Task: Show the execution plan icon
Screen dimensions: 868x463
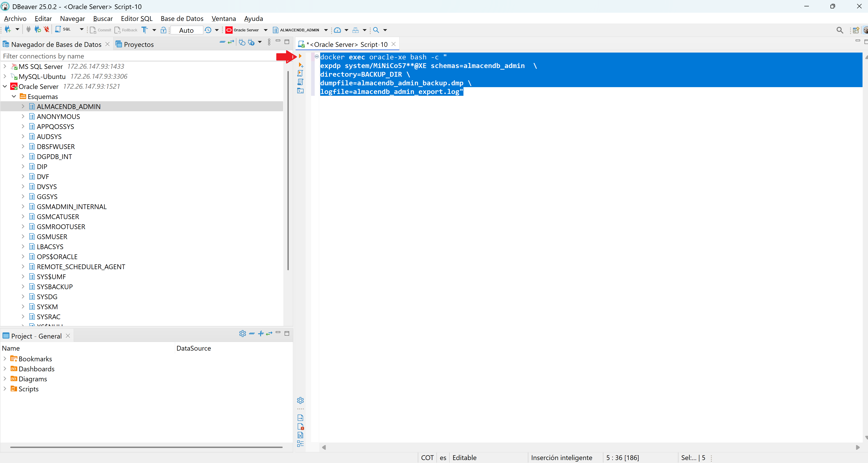Action: point(300,82)
